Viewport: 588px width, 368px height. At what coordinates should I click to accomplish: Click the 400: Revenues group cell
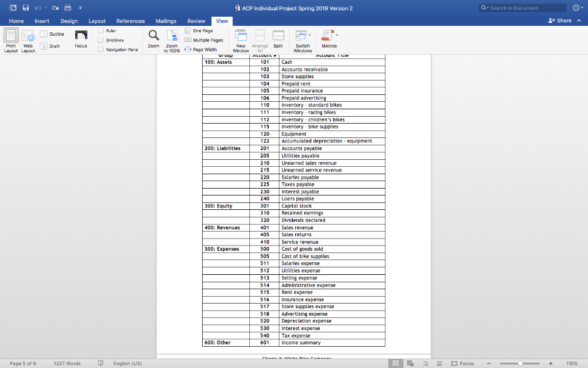(x=226, y=228)
